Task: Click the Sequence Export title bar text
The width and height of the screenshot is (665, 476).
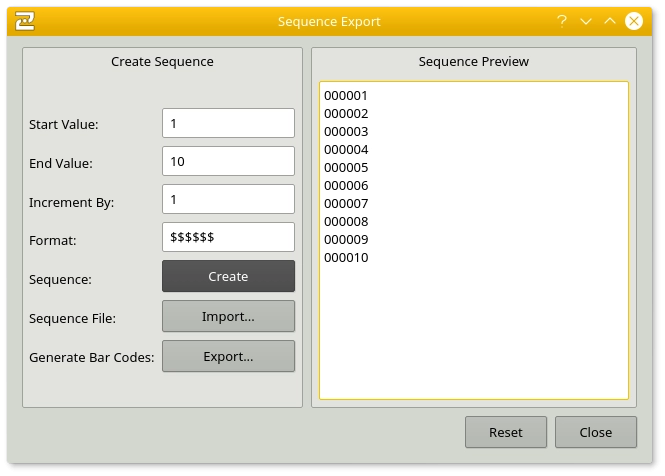Action: point(329,21)
